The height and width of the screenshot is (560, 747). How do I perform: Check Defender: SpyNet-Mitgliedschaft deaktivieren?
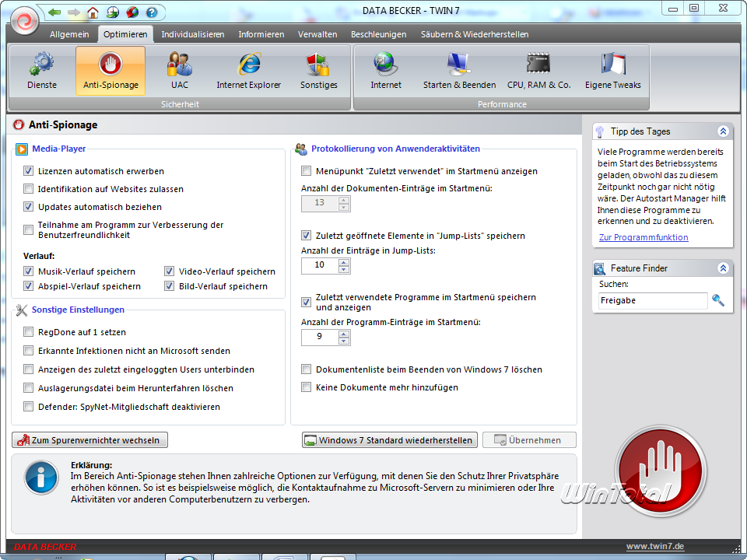(29, 407)
